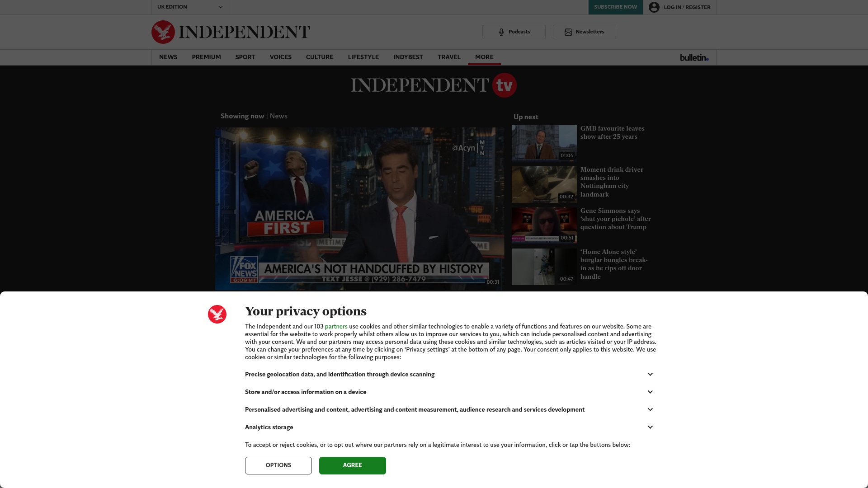Image resolution: width=868 pixels, height=488 pixels.
Task: Open cookie Options button
Action: [278, 465]
